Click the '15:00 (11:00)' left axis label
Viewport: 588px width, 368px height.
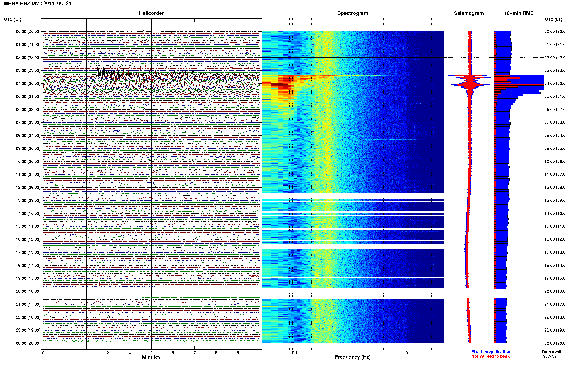[x=28, y=226]
